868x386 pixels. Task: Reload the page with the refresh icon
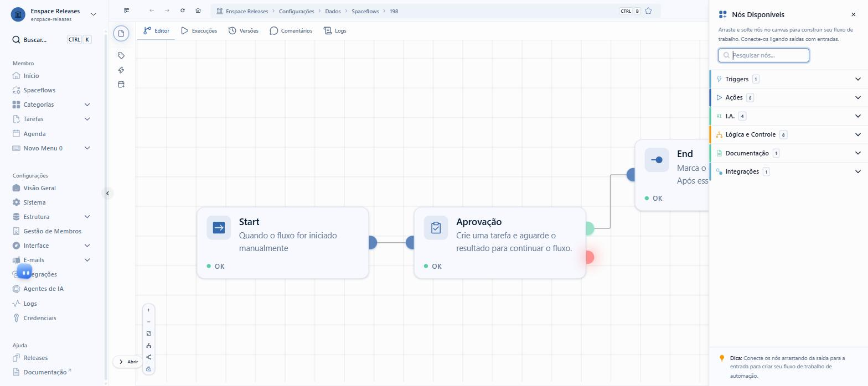(x=183, y=11)
